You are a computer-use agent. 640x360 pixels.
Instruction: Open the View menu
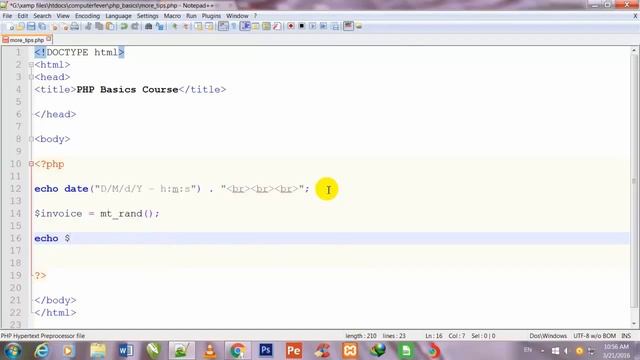tap(63, 16)
